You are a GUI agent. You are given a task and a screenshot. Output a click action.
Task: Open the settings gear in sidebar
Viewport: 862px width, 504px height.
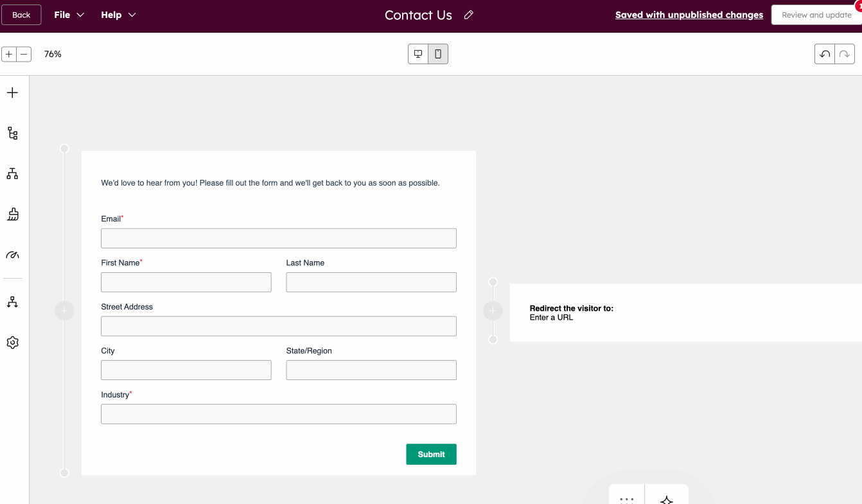pos(12,342)
